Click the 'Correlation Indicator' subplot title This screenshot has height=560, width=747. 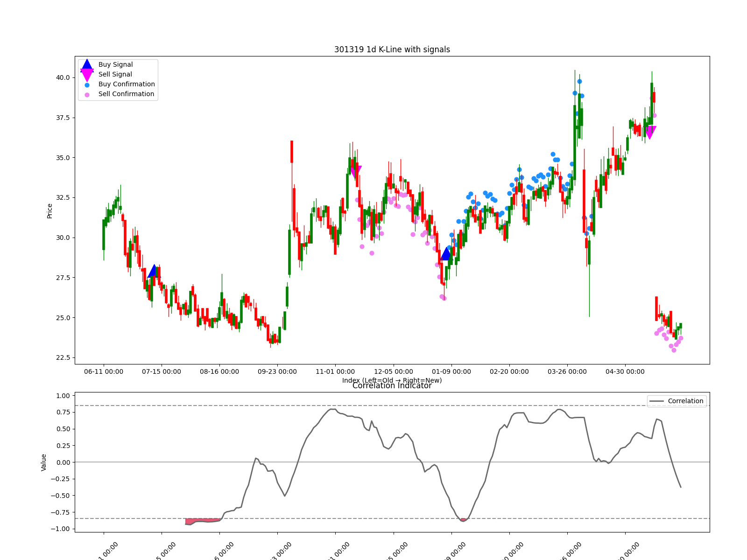pos(392,386)
